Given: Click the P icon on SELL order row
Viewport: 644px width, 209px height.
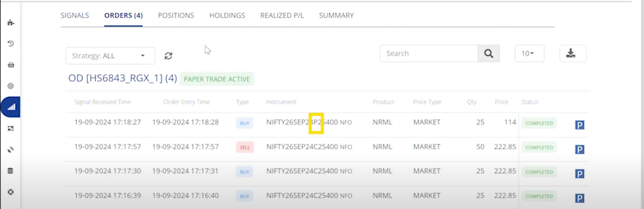Looking at the screenshot, I should coord(579,149).
